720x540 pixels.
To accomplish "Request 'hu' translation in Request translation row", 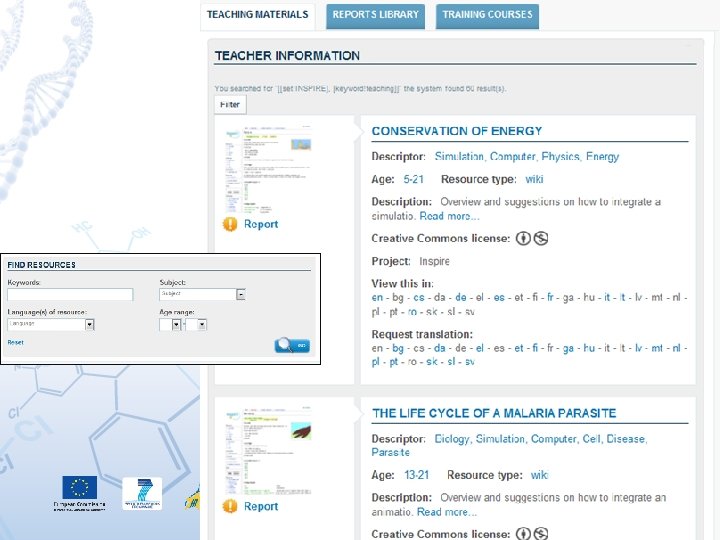I will pos(589,348).
